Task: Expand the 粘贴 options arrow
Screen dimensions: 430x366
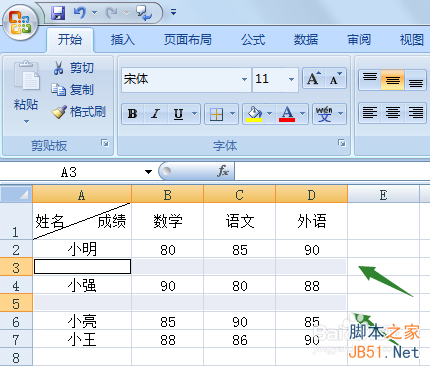Action: point(26,121)
